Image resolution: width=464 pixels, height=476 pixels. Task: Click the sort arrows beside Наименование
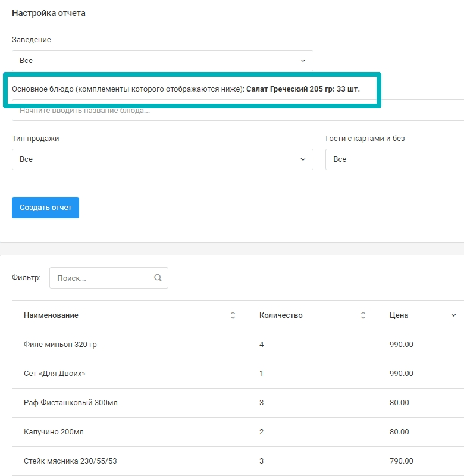(233, 315)
